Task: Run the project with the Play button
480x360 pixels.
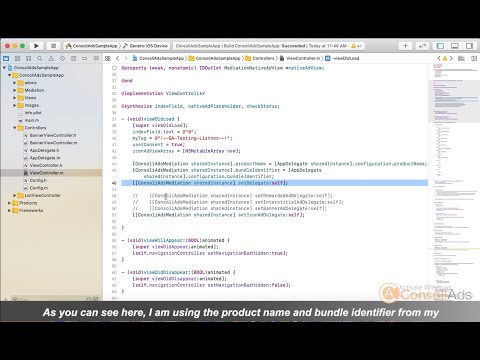Action: pyautogui.click(x=36, y=46)
